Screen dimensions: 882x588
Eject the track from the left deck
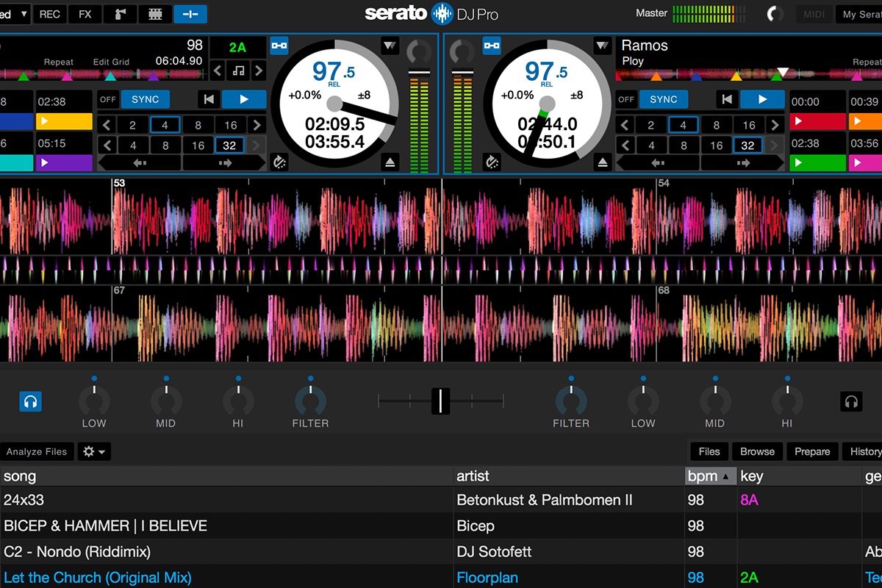click(390, 162)
